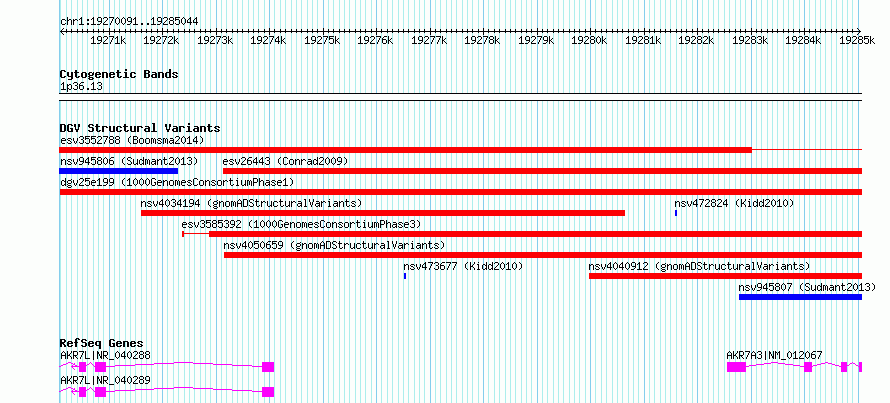The image size is (890, 403).
Task: Click the small blue nsv472824 marker
Action: point(676,213)
